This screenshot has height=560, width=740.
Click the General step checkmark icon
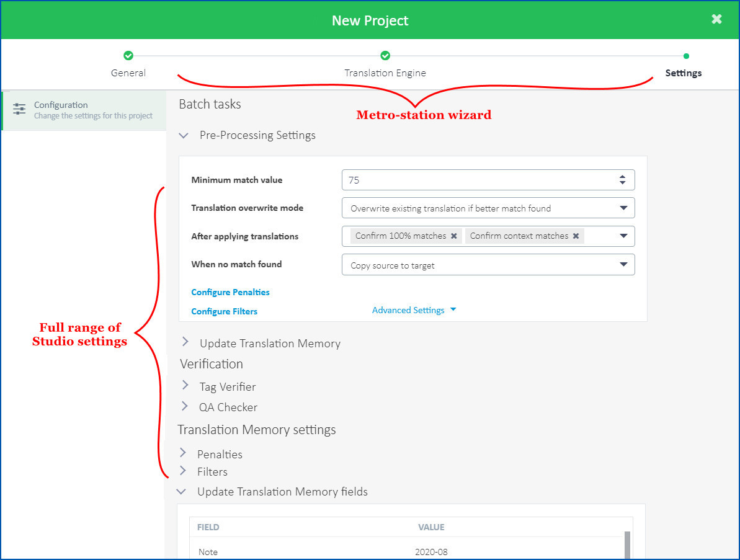[x=128, y=56]
